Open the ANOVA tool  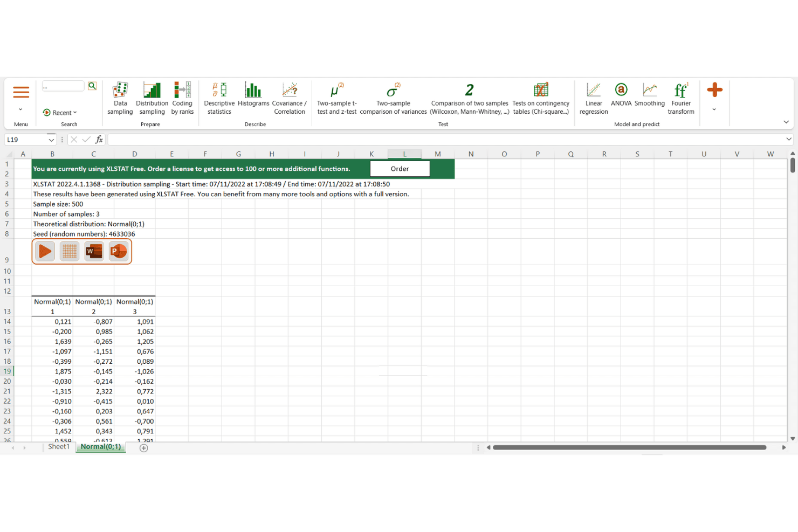point(621,95)
